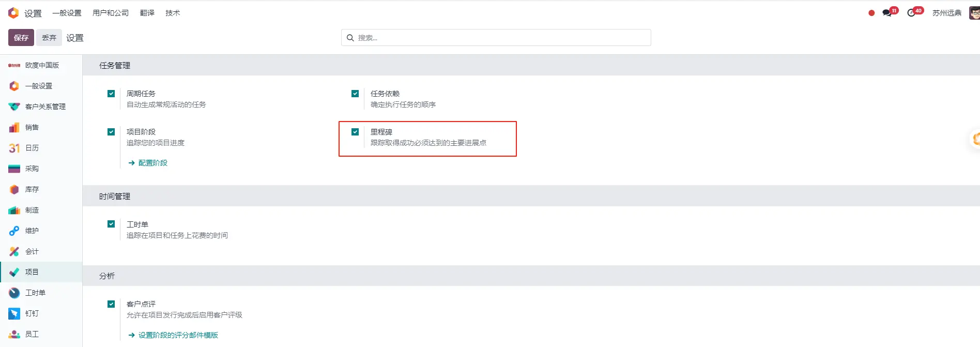Image resolution: width=980 pixels, height=347 pixels.
Task: Select the 销售 sales icon in sidebar
Action: (14, 127)
